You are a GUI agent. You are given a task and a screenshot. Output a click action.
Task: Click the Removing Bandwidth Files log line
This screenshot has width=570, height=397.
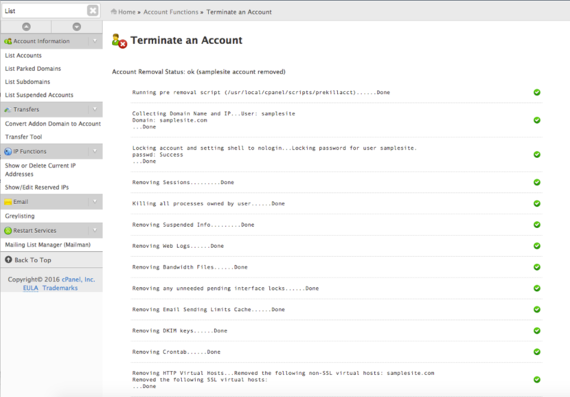(x=190, y=267)
